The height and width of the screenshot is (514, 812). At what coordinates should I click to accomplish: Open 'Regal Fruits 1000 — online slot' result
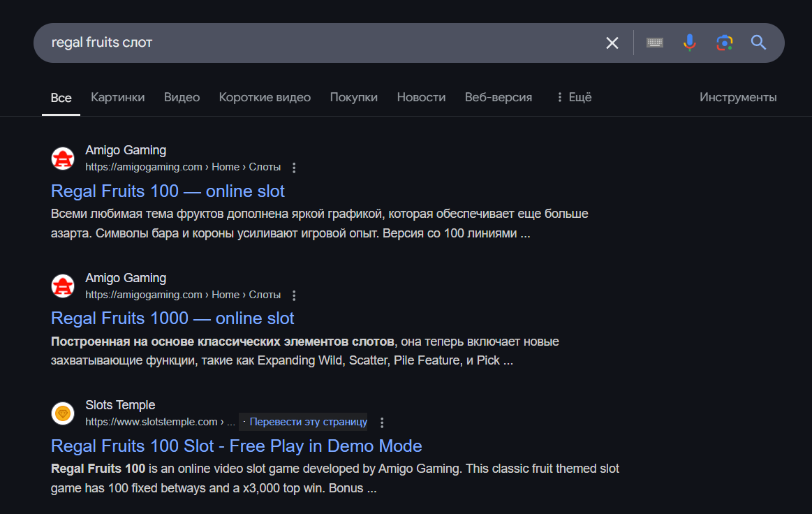coord(172,318)
